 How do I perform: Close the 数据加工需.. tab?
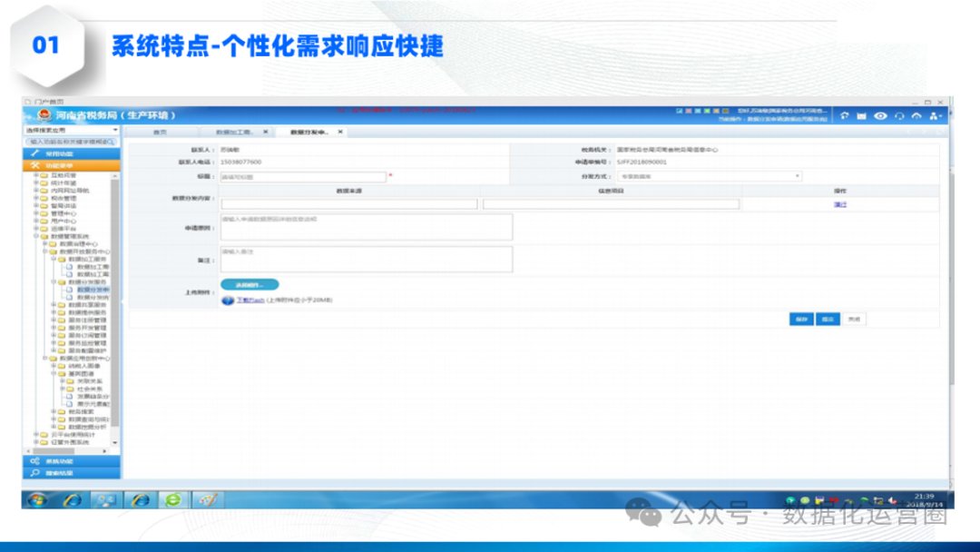(266, 132)
